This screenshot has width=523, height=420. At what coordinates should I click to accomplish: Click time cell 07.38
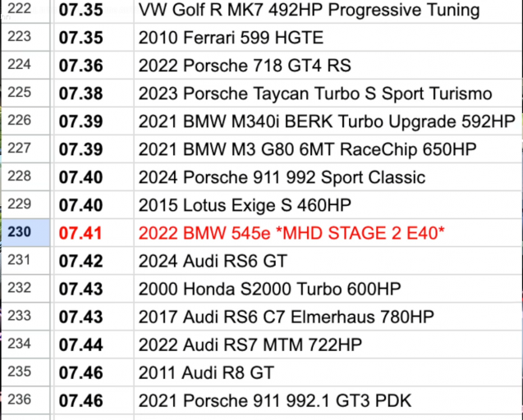click(94, 93)
